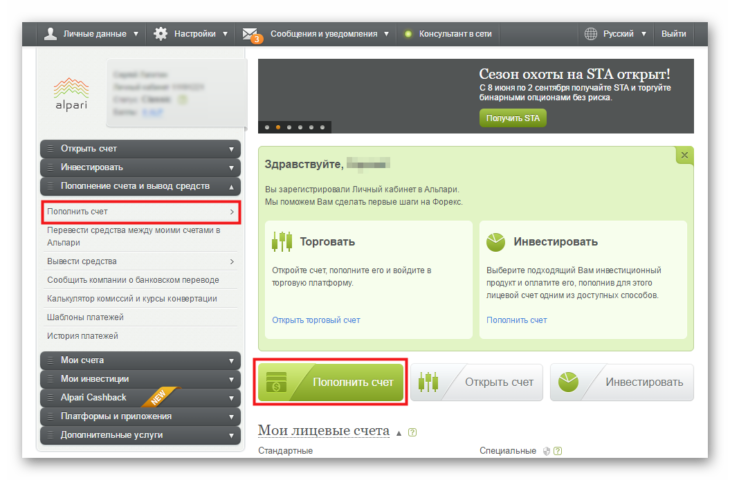Select Перевести средства между моими счетами
This screenshot has height=480, width=730.
click(x=141, y=237)
